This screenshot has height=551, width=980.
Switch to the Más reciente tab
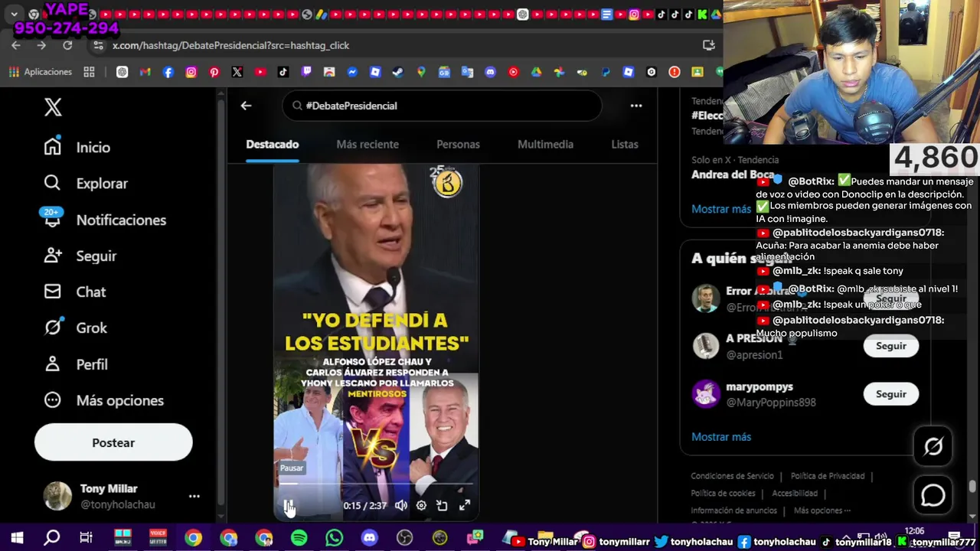[x=367, y=144]
